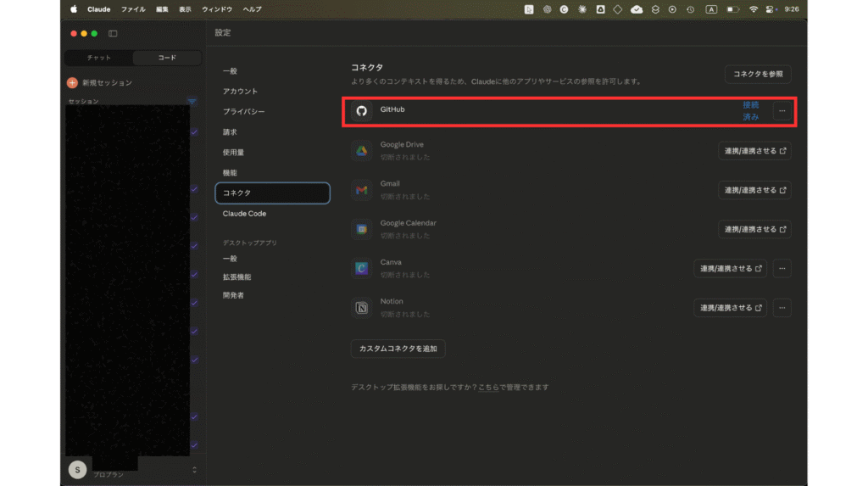Open the Canva connector three-dot menu
This screenshot has width=868, height=486.
[782, 269]
